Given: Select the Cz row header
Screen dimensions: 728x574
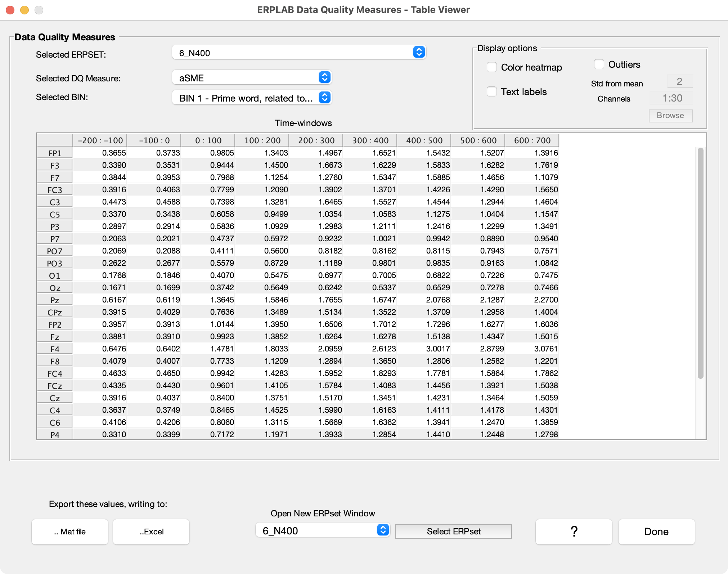Looking at the screenshot, I should coord(55,398).
